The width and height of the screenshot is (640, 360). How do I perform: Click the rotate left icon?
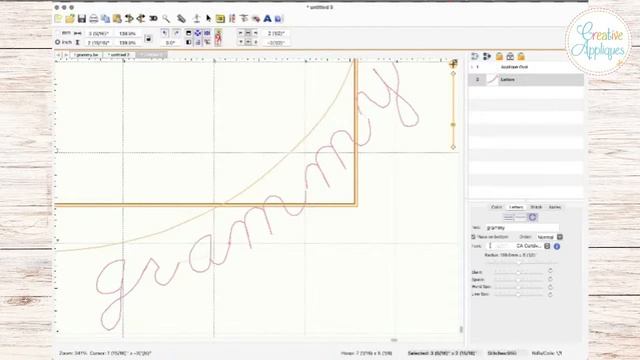click(x=164, y=33)
